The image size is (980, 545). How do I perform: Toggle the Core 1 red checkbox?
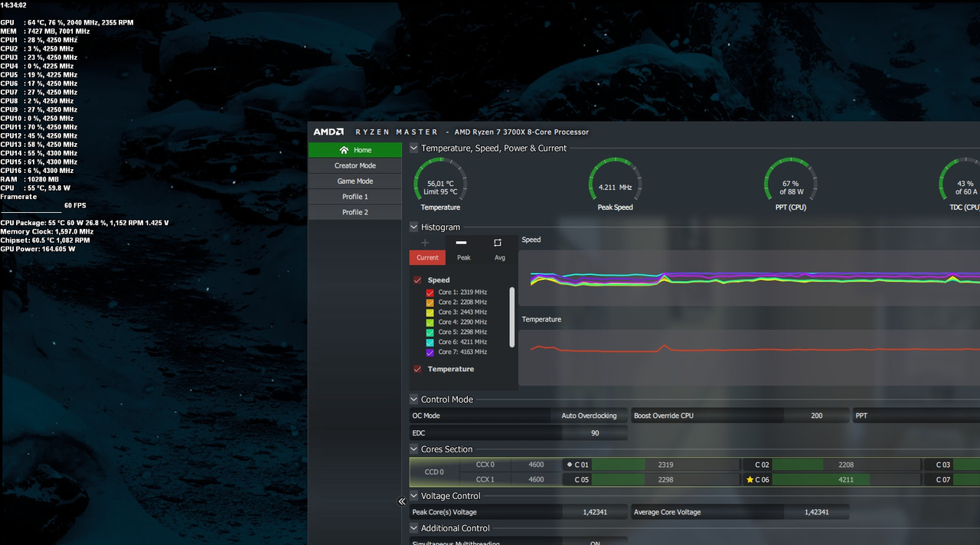pyautogui.click(x=430, y=292)
